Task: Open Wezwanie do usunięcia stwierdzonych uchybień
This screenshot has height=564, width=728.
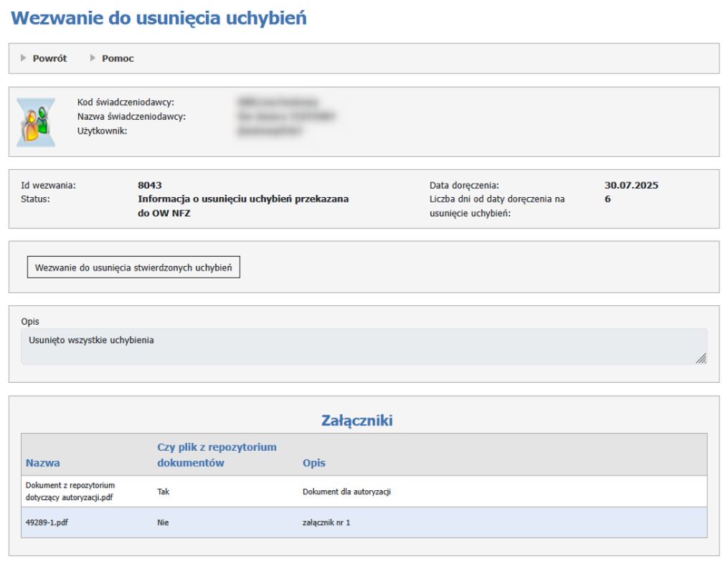Action: [133, 267]
